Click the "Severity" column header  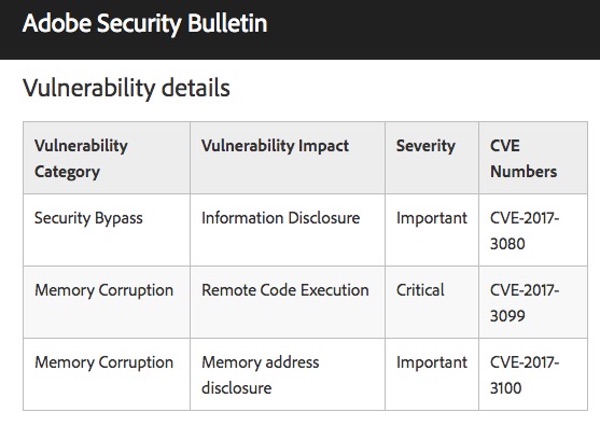click(x=426, y=146)
